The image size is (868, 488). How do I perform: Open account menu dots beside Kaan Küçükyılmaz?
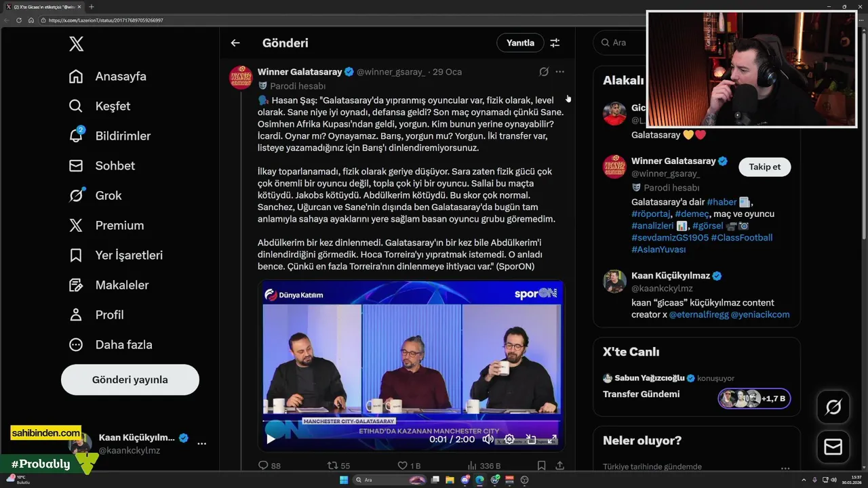(x=201, y=444)
